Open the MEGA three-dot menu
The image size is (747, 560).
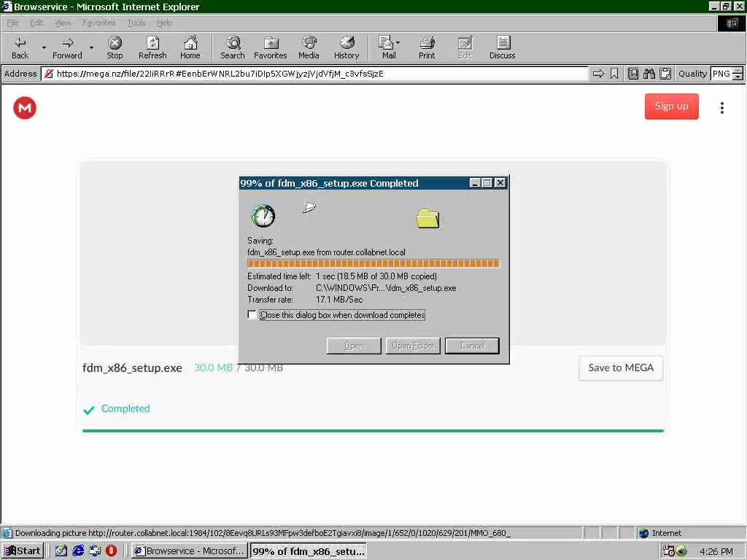(x=722, y=108)
